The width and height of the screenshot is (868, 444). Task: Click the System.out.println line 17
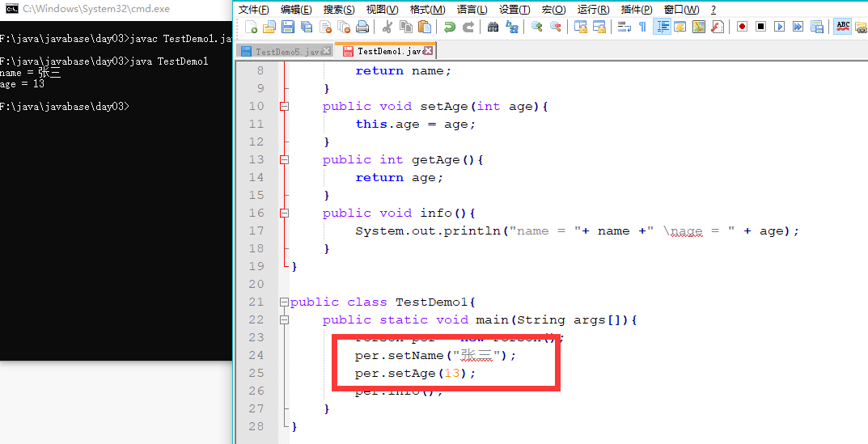[578, 230]
